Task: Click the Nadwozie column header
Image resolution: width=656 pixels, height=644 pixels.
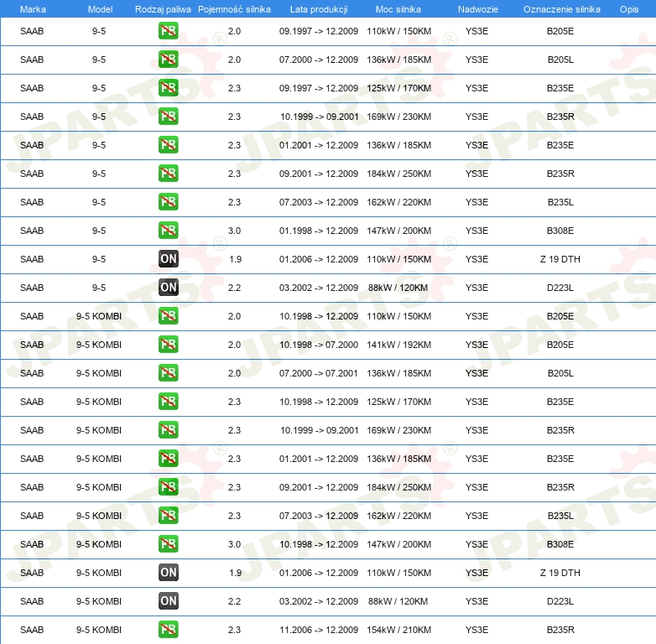Action: point(478,9)
